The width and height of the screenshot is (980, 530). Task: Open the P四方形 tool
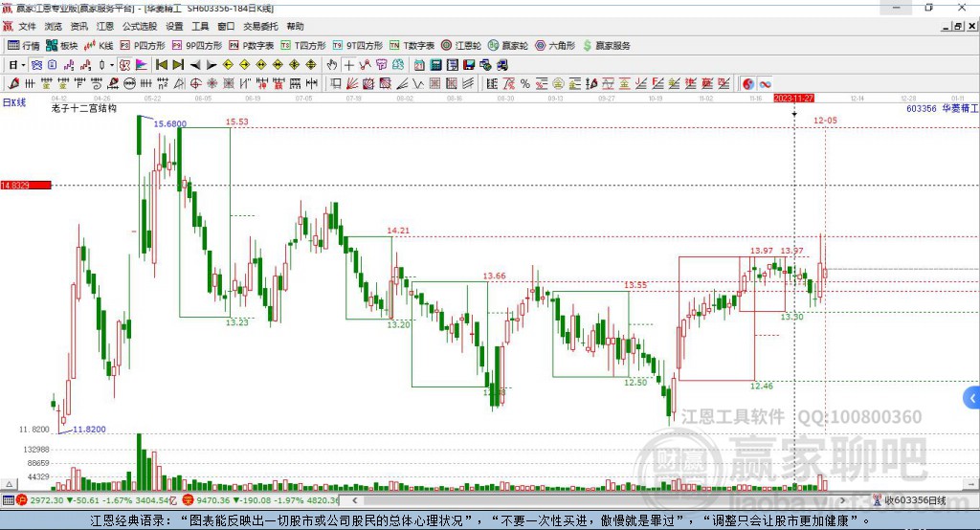tap(143, 46)
